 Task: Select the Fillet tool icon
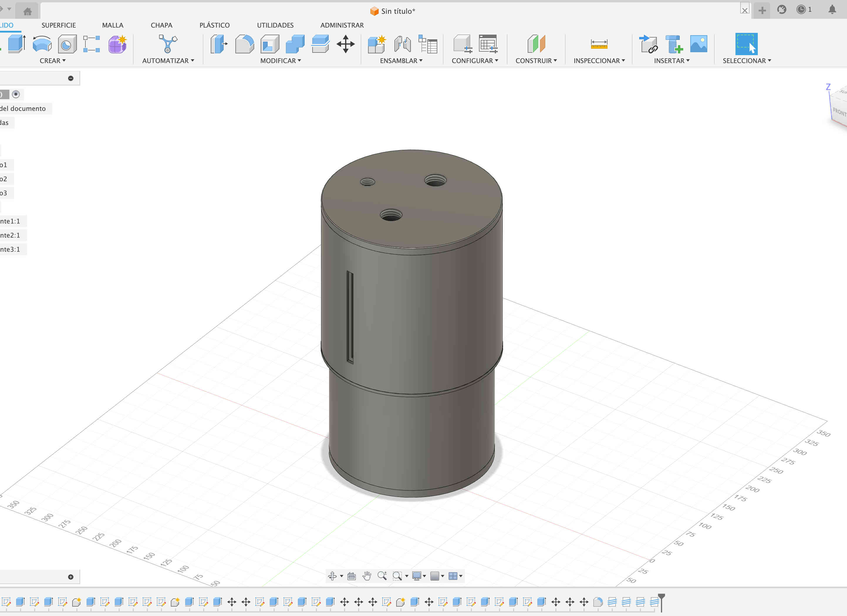[x=244, y=44]
